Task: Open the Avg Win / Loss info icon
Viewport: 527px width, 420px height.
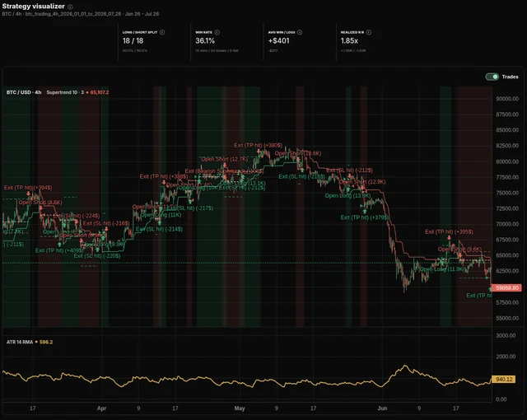Action: 300,32
